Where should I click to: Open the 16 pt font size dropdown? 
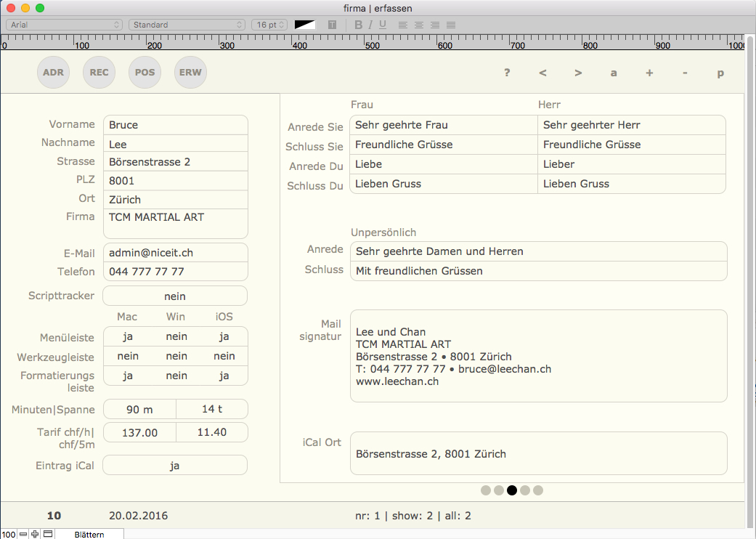[269, 25]
